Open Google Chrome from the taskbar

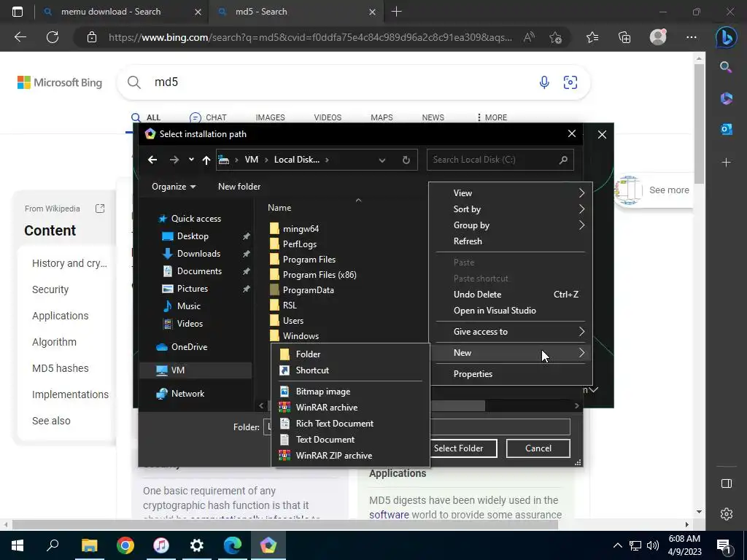click(125, 545)
